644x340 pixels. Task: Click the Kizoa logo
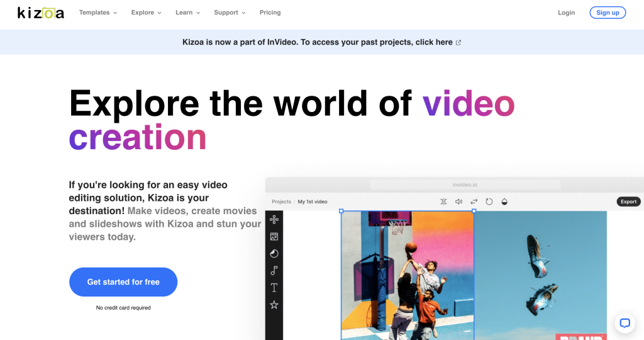click(x=41, y=13)
